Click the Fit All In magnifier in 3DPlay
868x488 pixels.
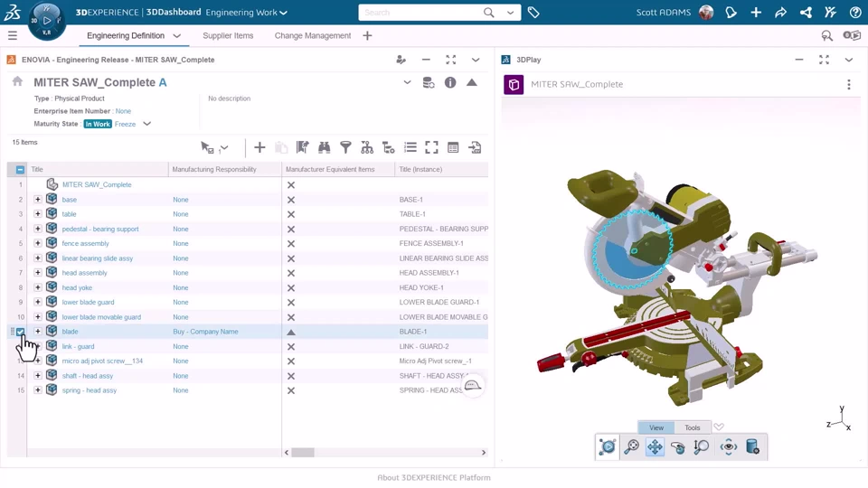pyautogui.click(x=631, y=446)
